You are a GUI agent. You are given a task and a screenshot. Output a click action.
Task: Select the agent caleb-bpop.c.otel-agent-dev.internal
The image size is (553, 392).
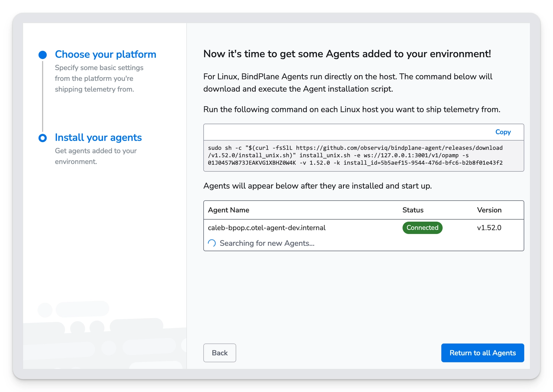(x=267, y=228)
